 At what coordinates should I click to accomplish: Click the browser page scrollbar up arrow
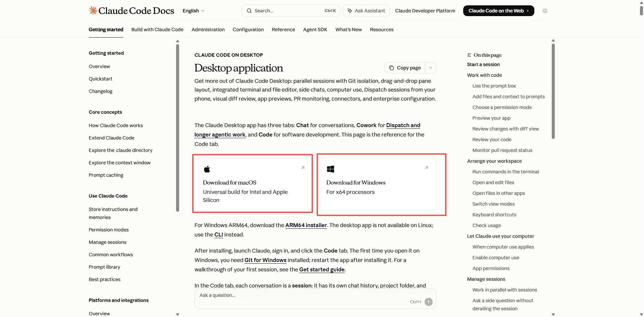(641, 3)
